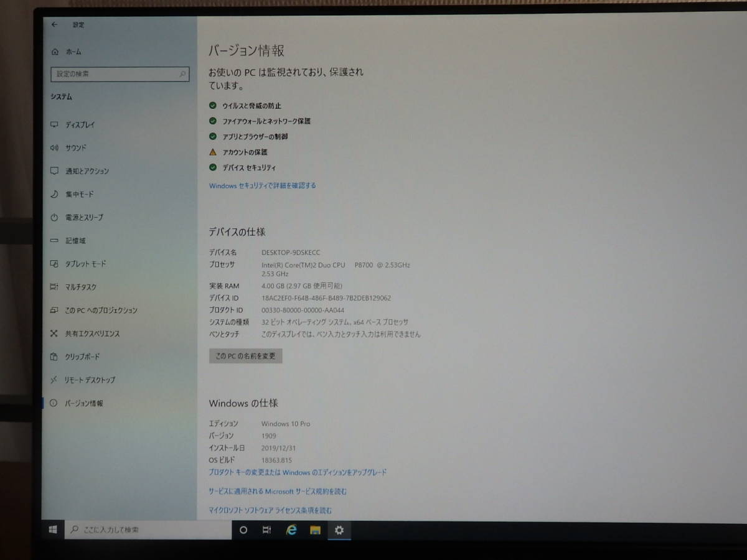Click version value 1909
The image size is (747, 560).
(x=269, y=436)
